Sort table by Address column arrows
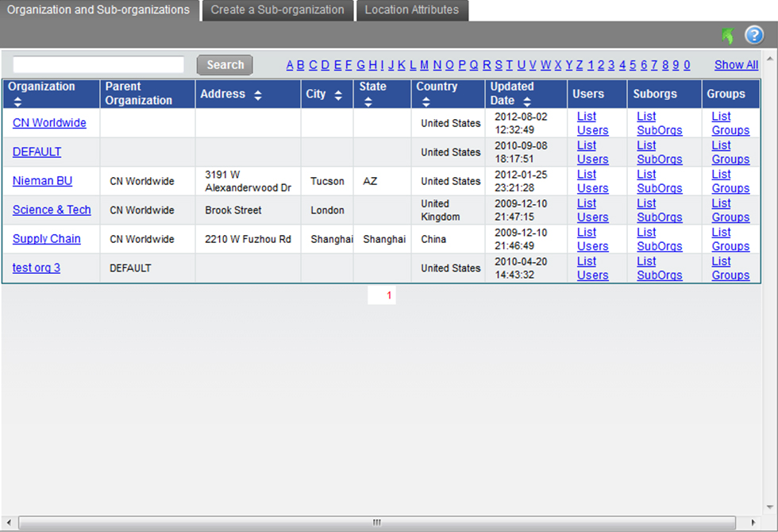The height and width of the screenshot is (532, 778). pos(257,95)
